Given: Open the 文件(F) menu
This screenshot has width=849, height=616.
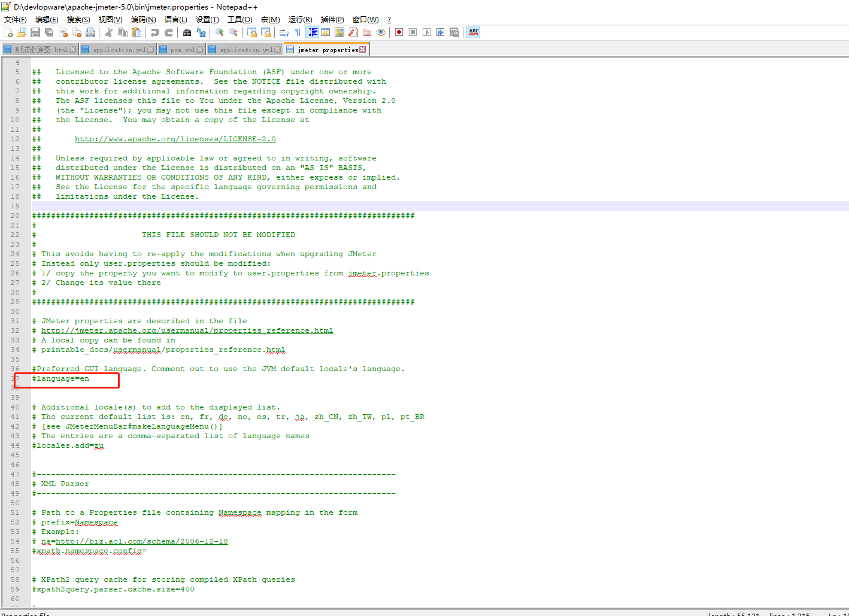Looking at the screenshot, I should (16, 20).
